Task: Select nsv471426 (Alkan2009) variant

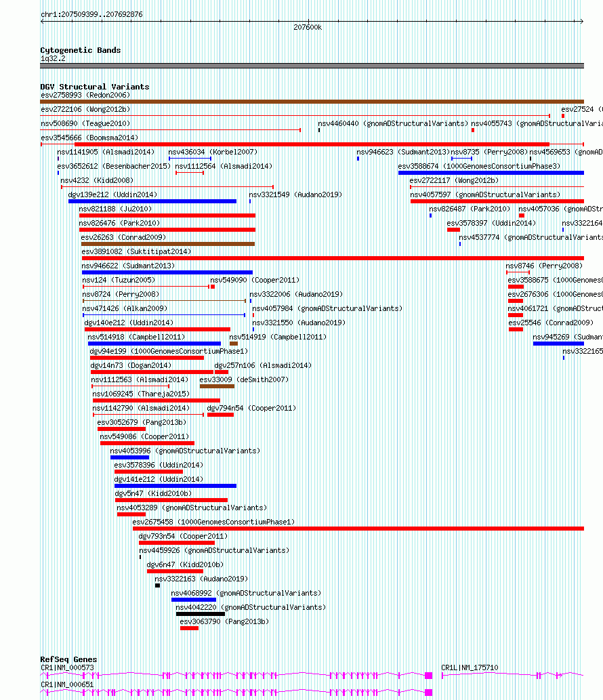Action: (x=125, y=310)
